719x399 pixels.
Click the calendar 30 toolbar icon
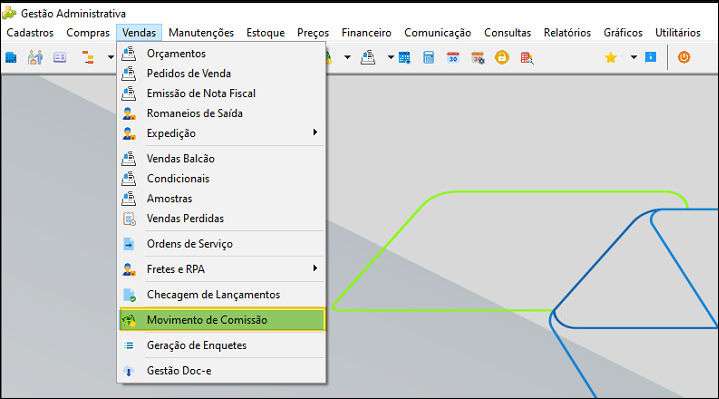pyautogui.click(x=453, y=58)
